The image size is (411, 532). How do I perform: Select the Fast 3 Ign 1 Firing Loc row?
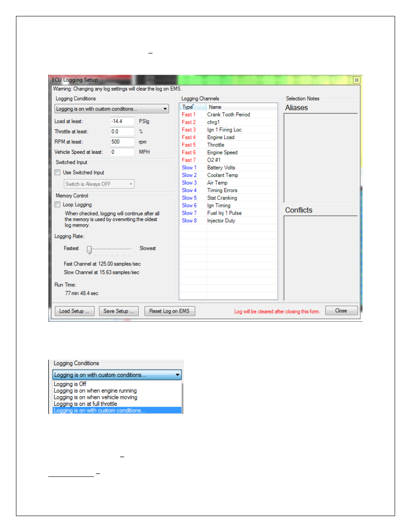228,130
